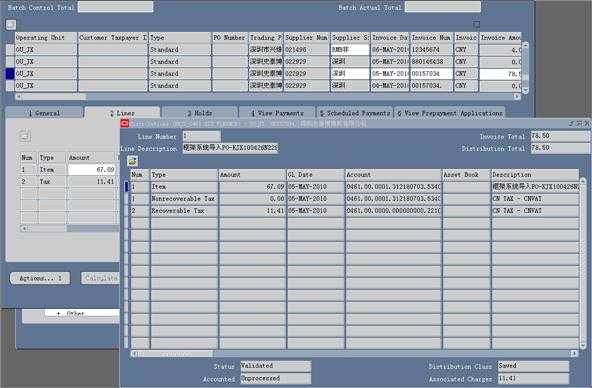Image resolution: width=592 pixels, height=388 pixels.
Task: Click the folder icon above the invoice grid
Action: coord(11,25)
